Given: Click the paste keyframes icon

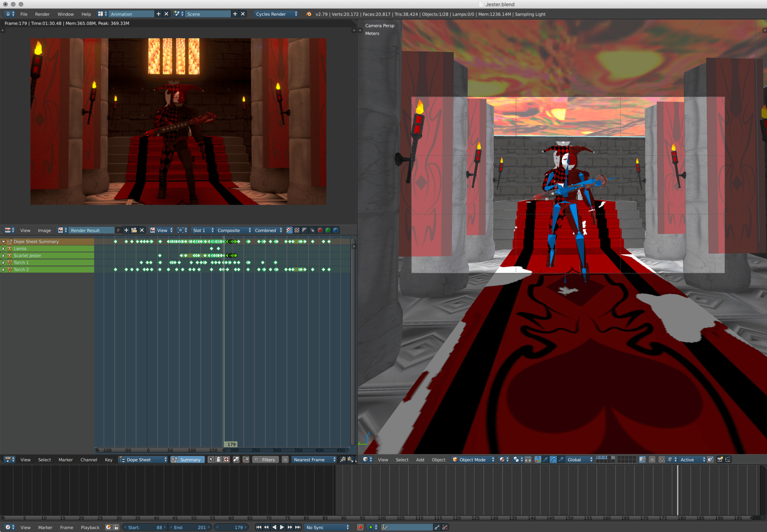Looking at the screenshot, I should point(350,460).
